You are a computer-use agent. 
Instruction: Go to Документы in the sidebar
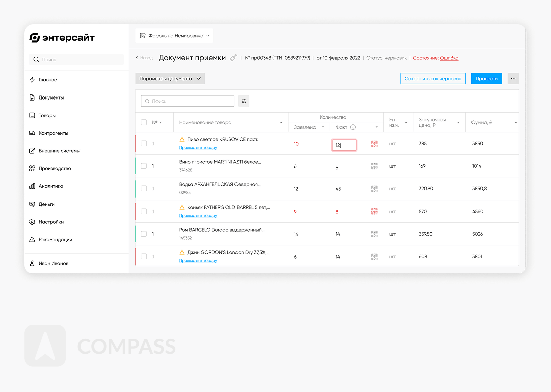[x=51, y=97]
